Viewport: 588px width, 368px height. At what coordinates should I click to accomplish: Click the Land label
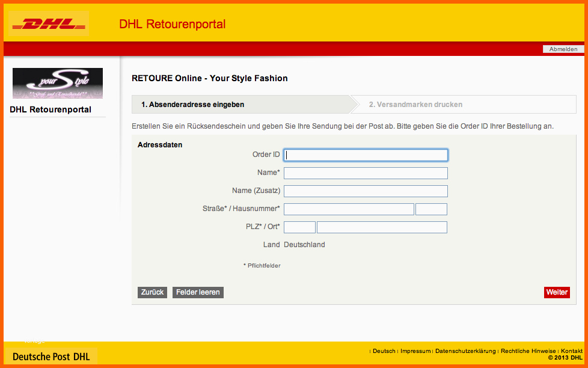272,245
